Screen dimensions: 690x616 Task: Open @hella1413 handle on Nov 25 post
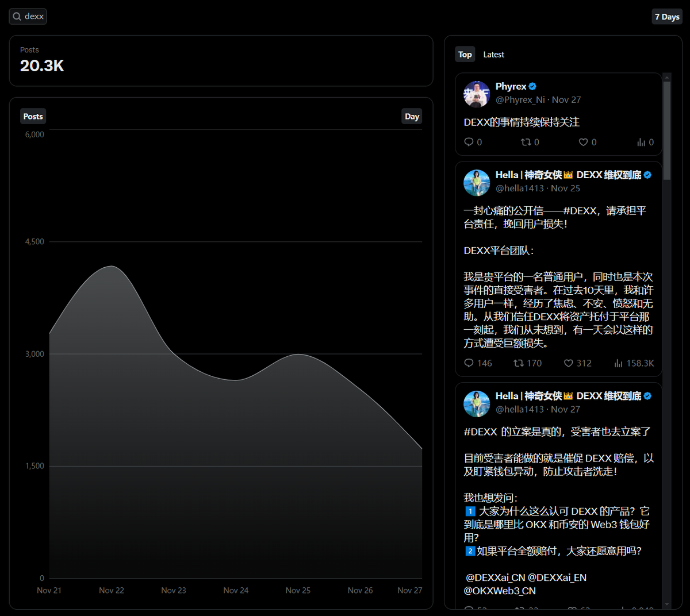point(519,188)
